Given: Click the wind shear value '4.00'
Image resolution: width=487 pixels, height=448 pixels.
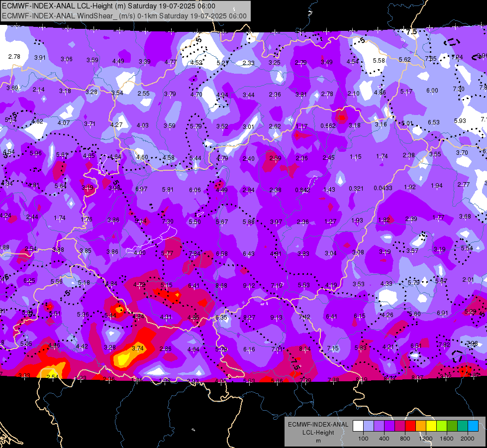Looking at the screenshot, I should point(139,253).
